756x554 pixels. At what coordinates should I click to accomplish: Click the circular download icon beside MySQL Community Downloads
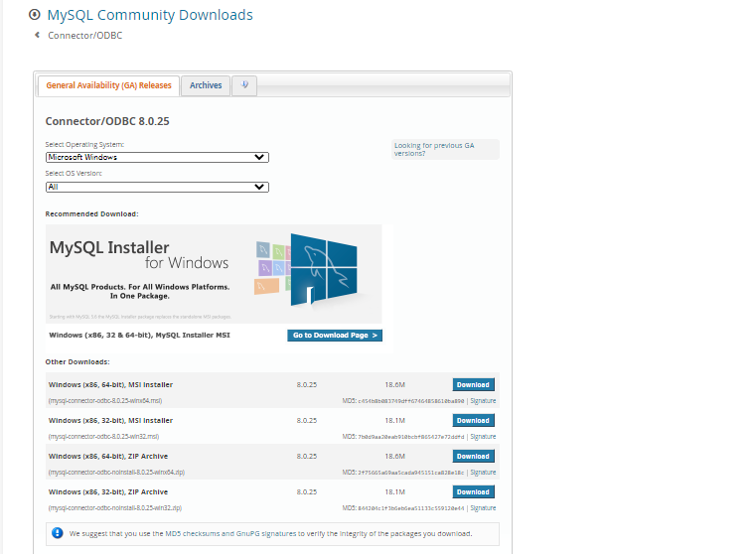click(34, 15)
